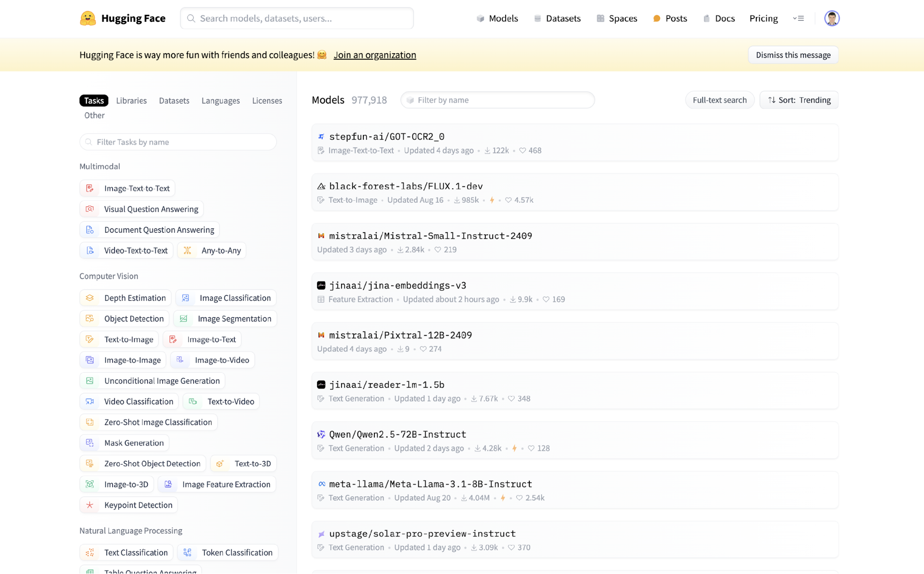Open Docs in the top navigation
The height and width of the screenshot is (574, 924).
(719, 19)
